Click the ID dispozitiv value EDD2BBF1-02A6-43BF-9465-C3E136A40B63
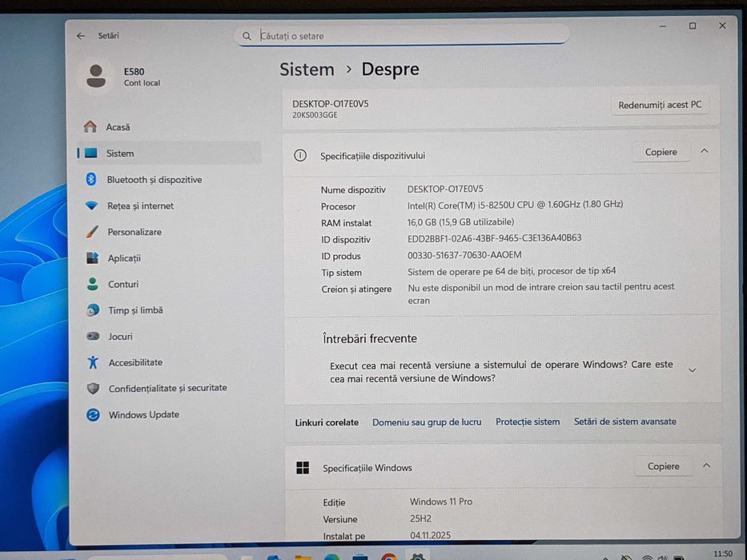 click(x=494, y=238)
